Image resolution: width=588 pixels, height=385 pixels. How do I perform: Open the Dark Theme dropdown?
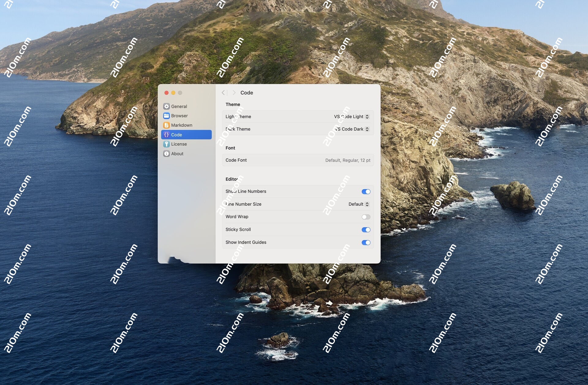click(x=352, y=129)
